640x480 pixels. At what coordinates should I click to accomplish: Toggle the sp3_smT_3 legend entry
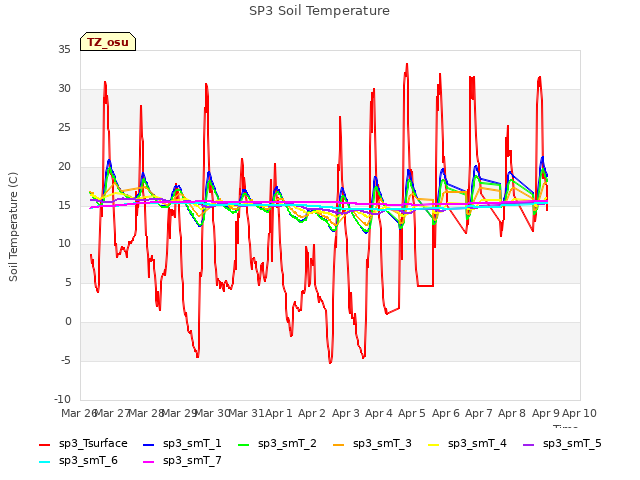(x=372, y=444)
